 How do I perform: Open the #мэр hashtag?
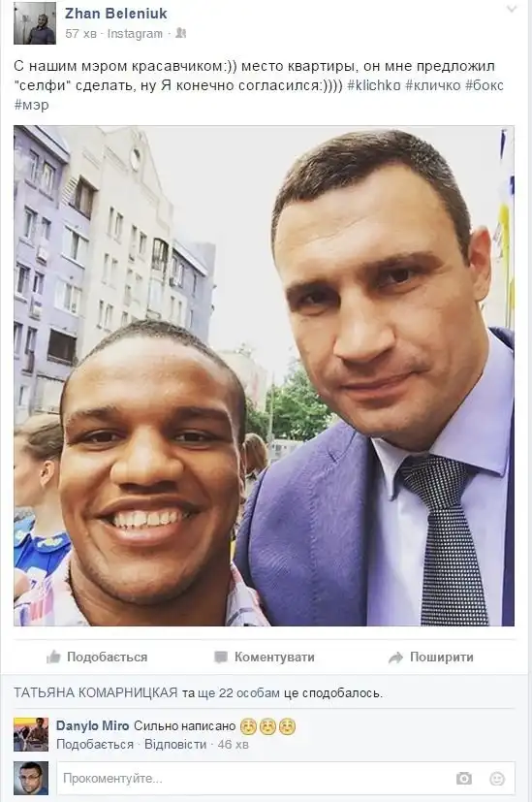32,105
